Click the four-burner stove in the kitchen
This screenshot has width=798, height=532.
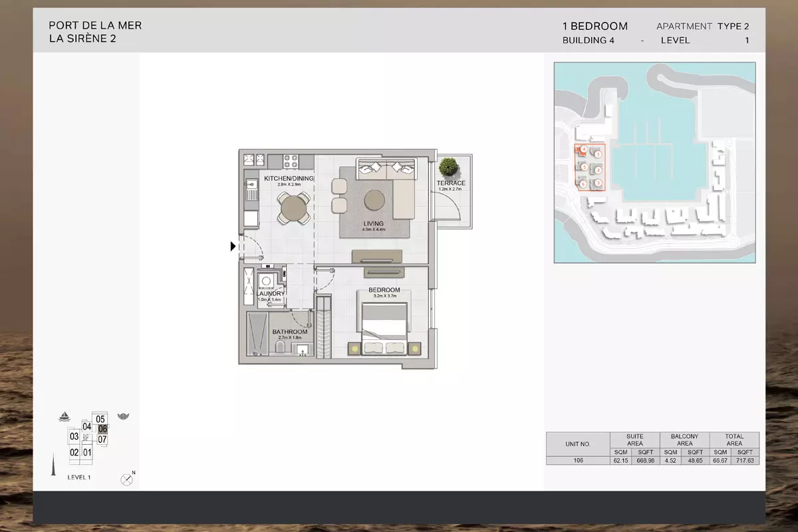coord(291,160)
